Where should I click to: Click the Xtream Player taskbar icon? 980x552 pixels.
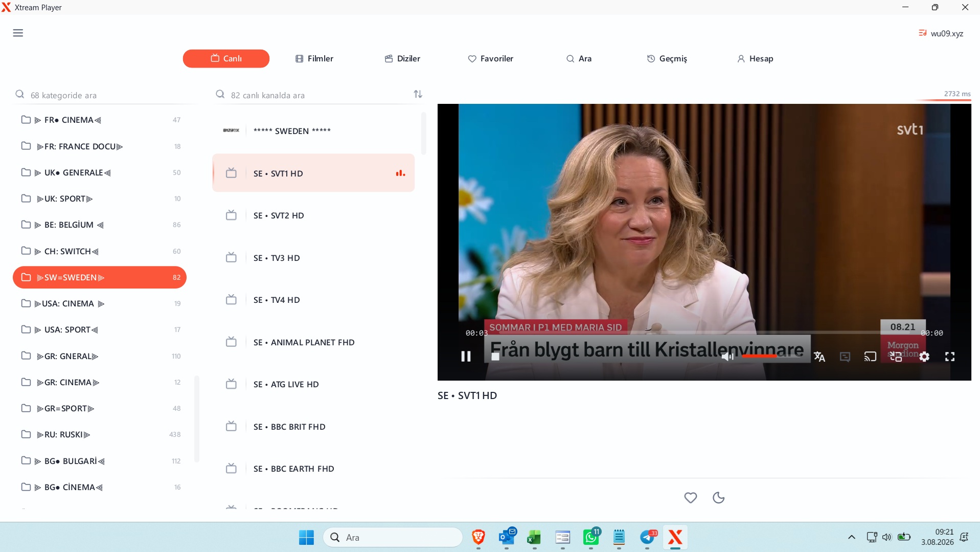[675, 537]
